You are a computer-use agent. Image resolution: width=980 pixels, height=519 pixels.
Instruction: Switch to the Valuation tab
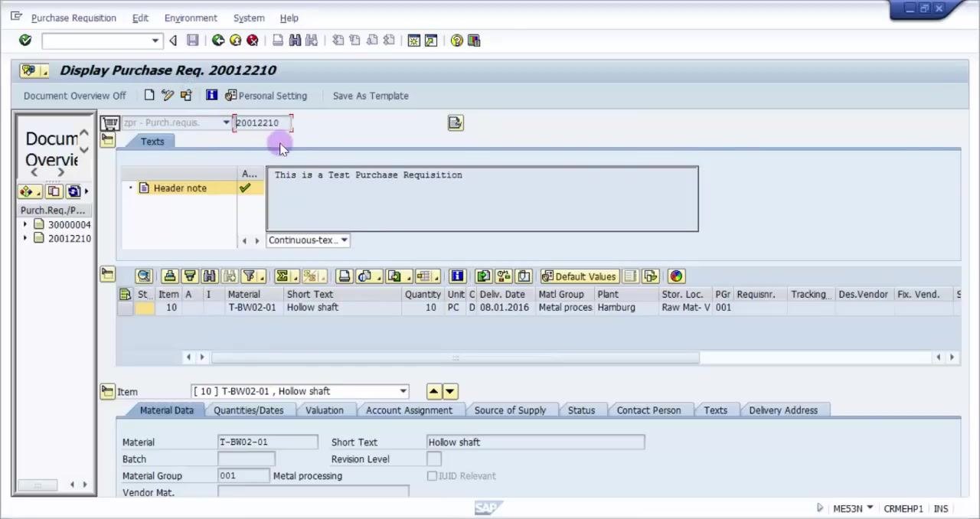click(x=325, y=410)
